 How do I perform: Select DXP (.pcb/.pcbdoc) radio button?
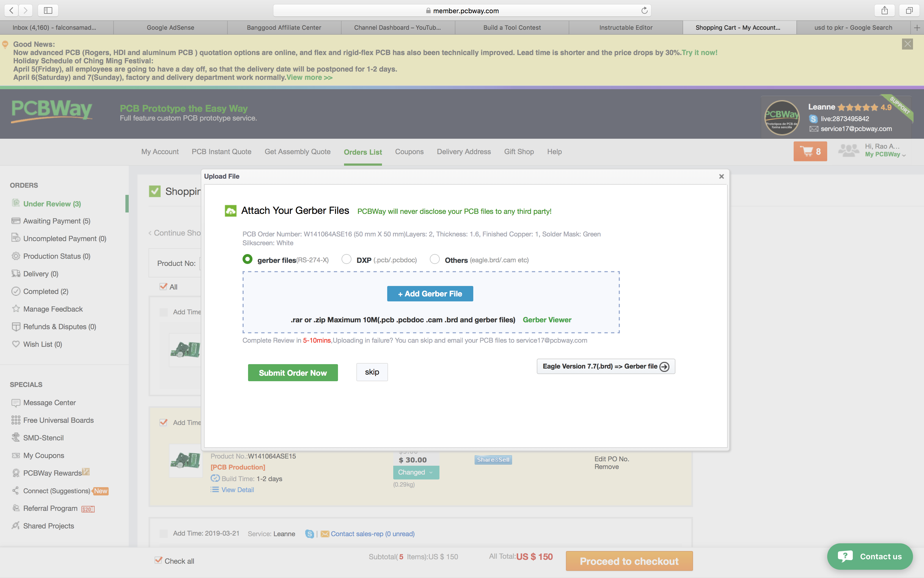coord(346,259)
